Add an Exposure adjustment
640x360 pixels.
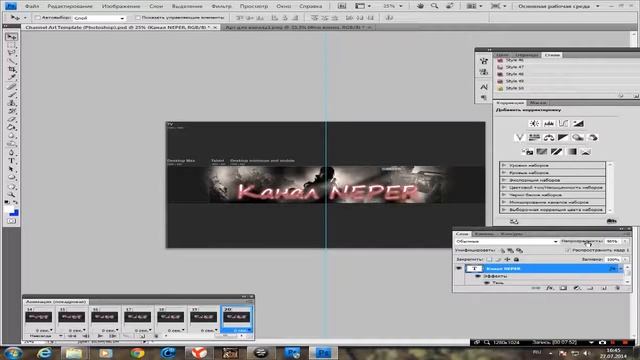(x=578, y=123)
